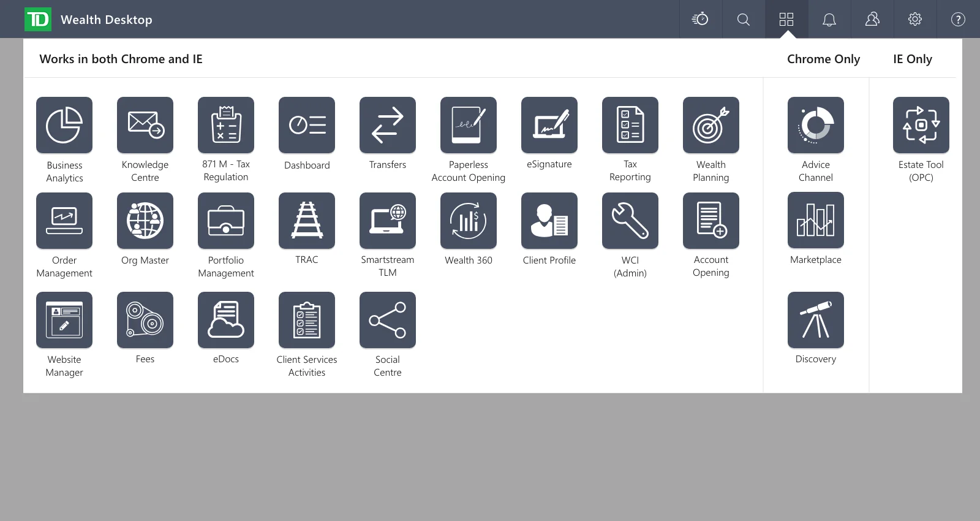
Task: Open the TRAC app
Action: pyautogui.click(x=307, y=221)
